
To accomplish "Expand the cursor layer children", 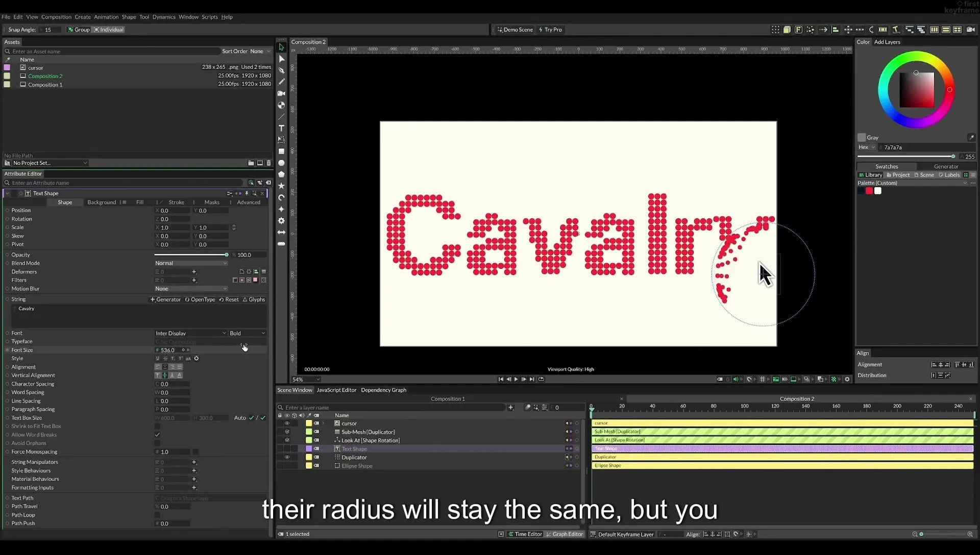I will [x=323, y=423].
